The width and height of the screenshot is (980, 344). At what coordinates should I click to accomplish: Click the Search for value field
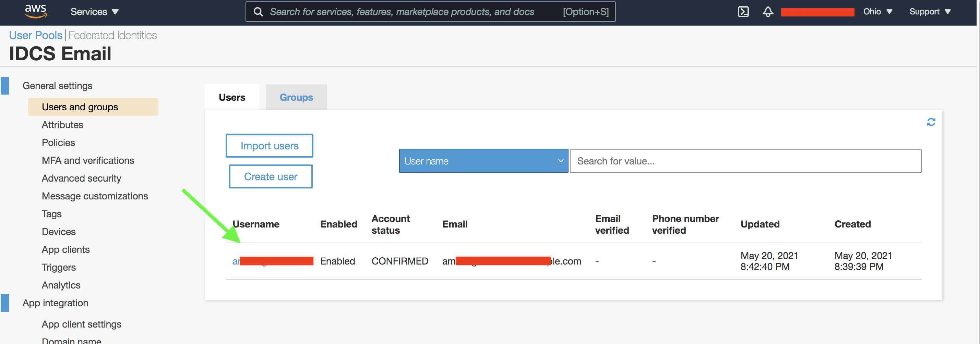[745, 161]
